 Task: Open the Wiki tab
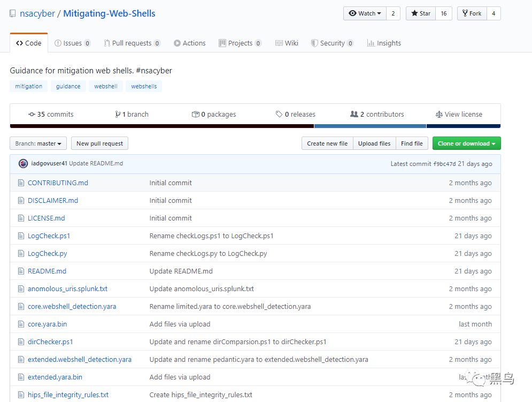tap(287, 43)
